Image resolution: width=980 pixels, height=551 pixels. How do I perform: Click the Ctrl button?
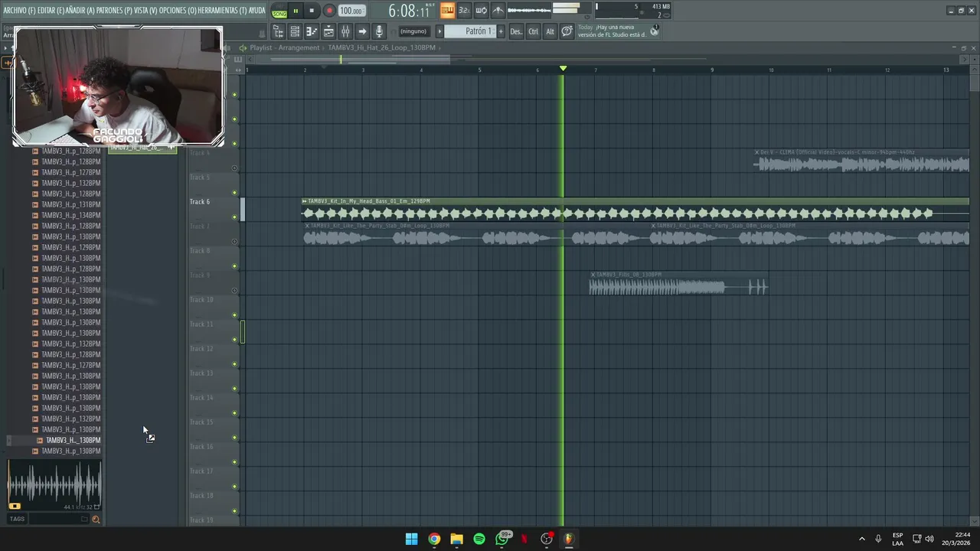[x=534, y=31]
